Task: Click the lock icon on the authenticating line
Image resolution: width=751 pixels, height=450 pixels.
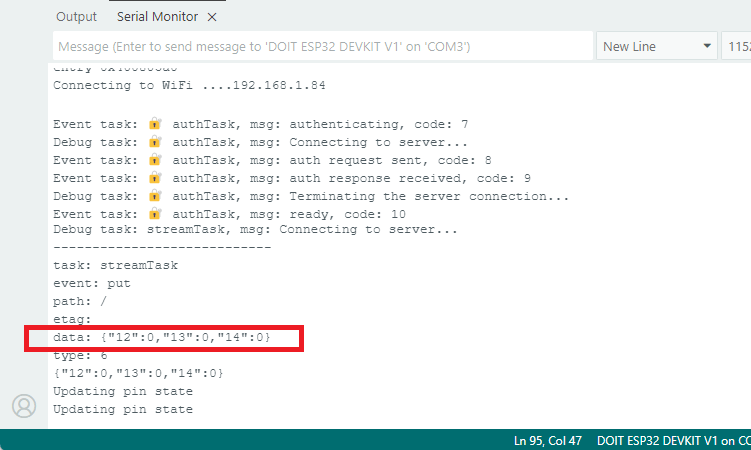Action: tap(155, 125)
